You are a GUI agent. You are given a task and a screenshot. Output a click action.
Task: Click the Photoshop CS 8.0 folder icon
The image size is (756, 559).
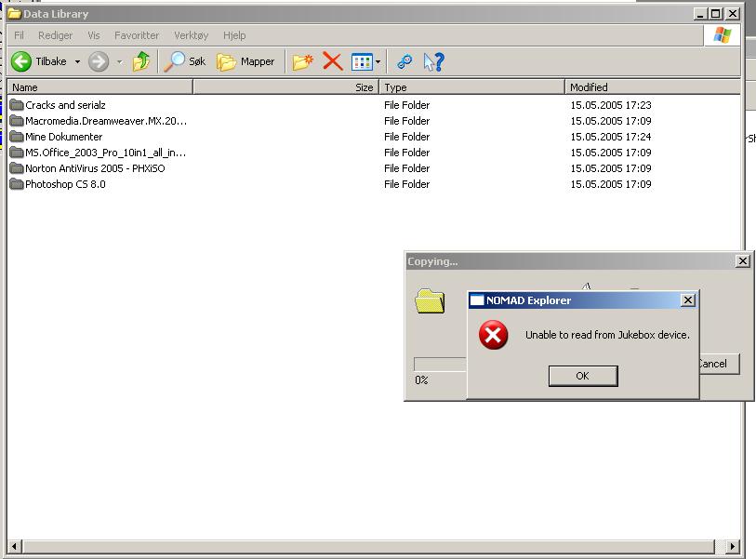point(17,184)
